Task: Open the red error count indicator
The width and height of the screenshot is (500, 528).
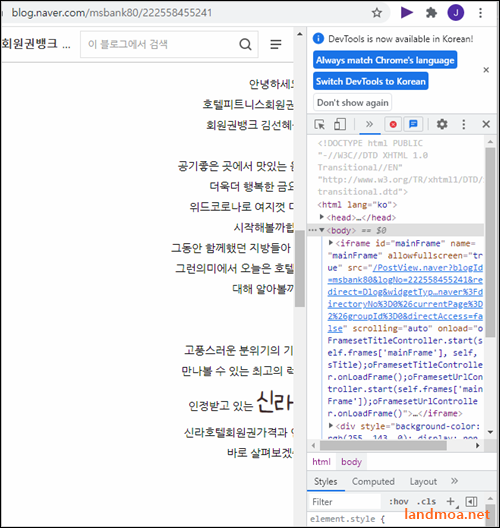Action: (393, 124)
